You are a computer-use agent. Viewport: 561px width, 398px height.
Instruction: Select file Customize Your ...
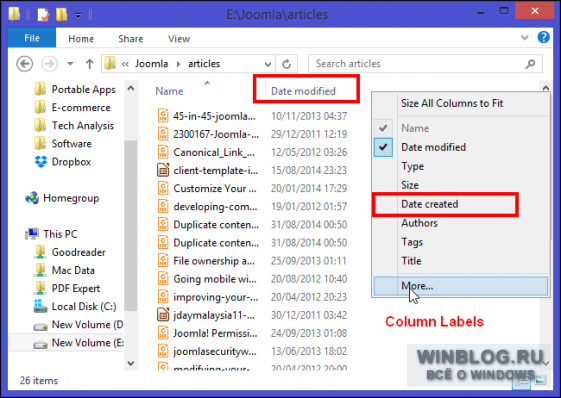(x=215, y=189)
